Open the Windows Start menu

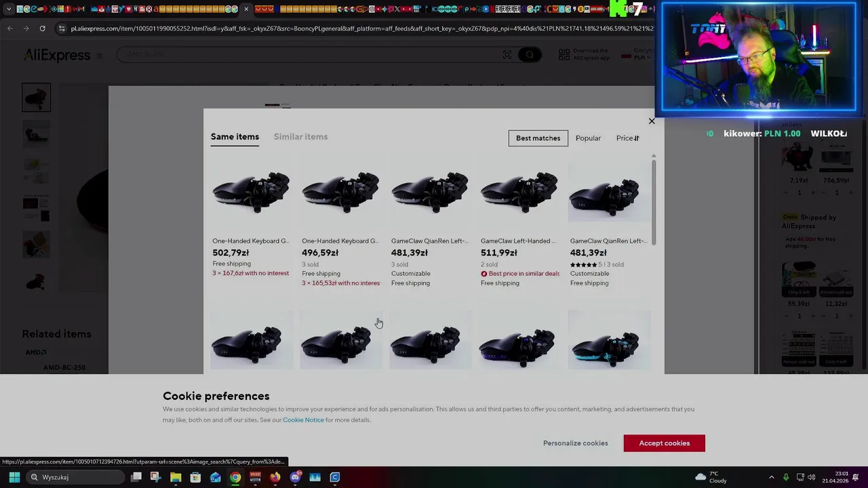(x=14, y=477)
